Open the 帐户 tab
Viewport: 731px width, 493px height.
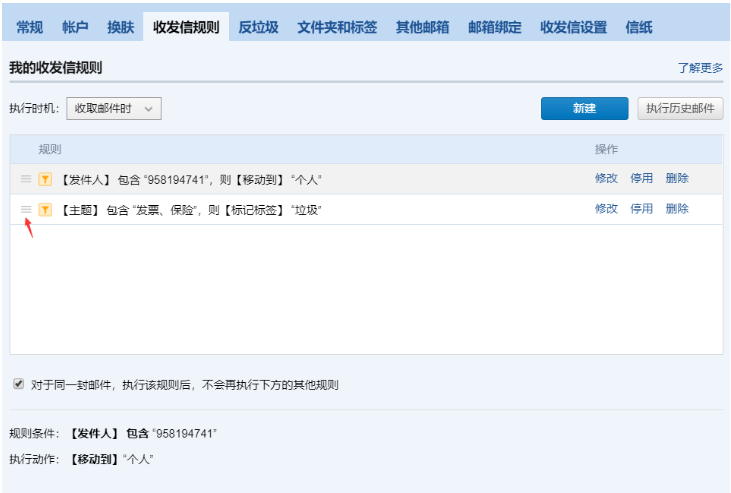pos(76,27)
